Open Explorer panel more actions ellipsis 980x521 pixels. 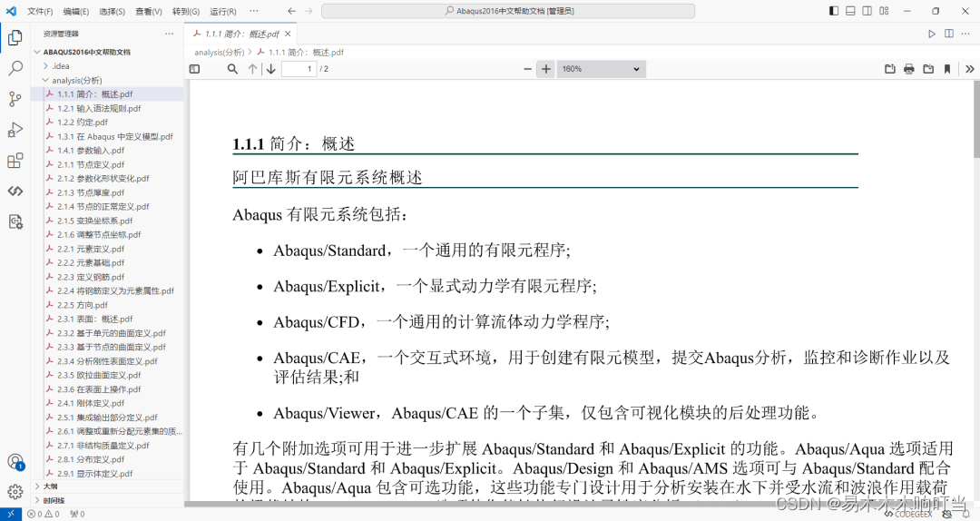pos(170,34)
